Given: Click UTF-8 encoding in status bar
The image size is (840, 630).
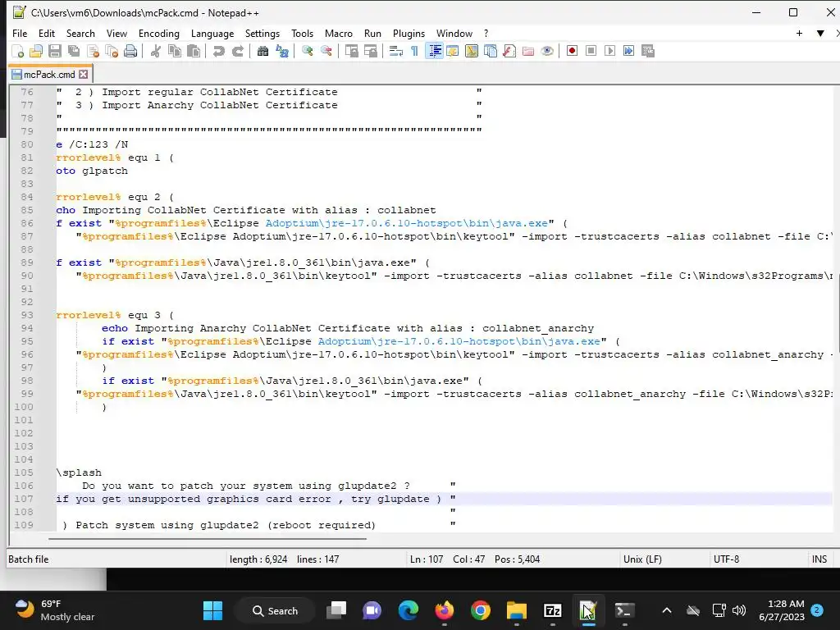Looking at the screenshot, I should [726, 559].
